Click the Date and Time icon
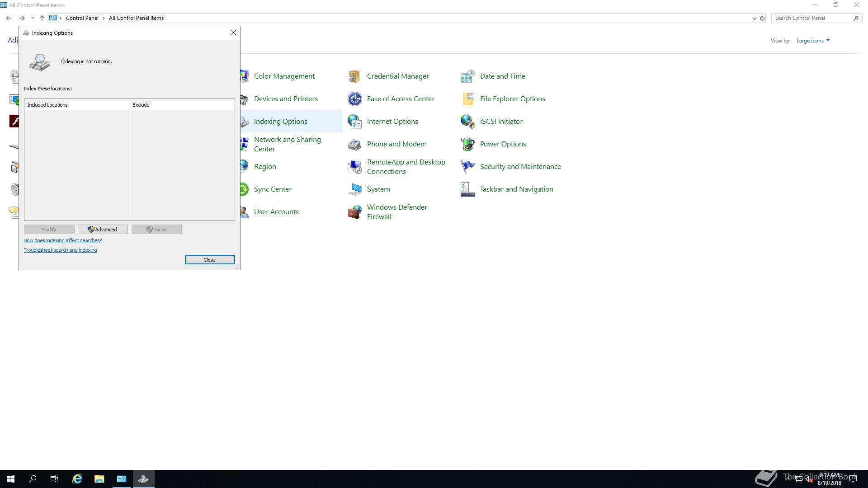This screenshot has height=488, width=868. pyautogui.click(x=467, y=76)
